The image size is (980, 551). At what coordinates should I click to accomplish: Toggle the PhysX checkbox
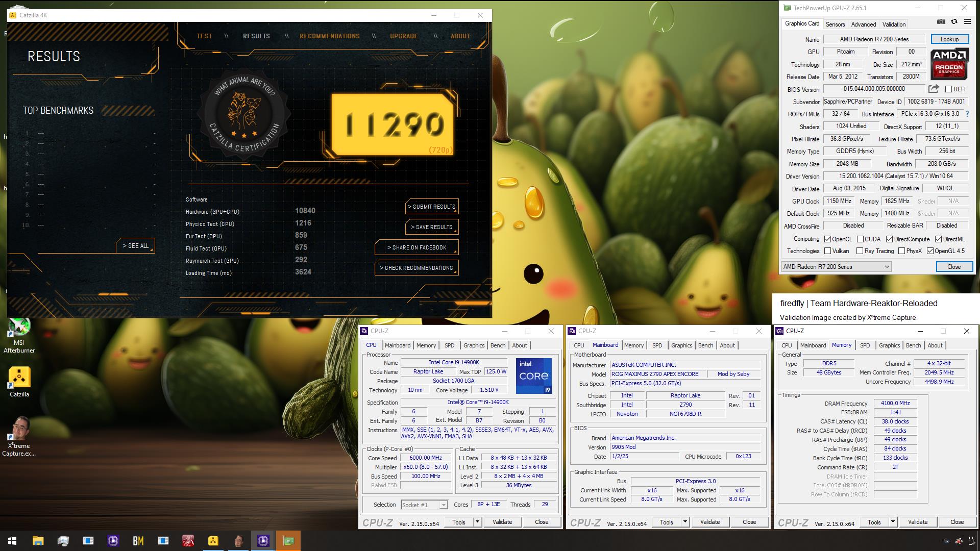(x=901, y=251)
